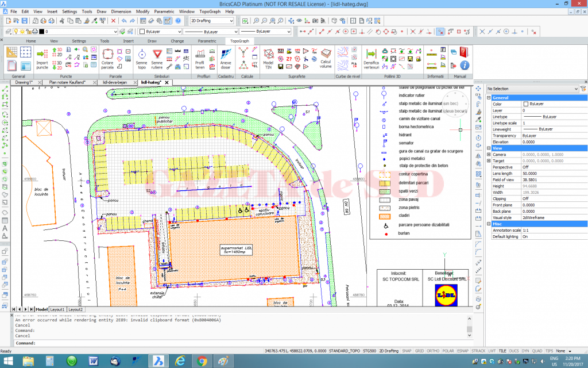Click the red X delete icon

point(113,21)
